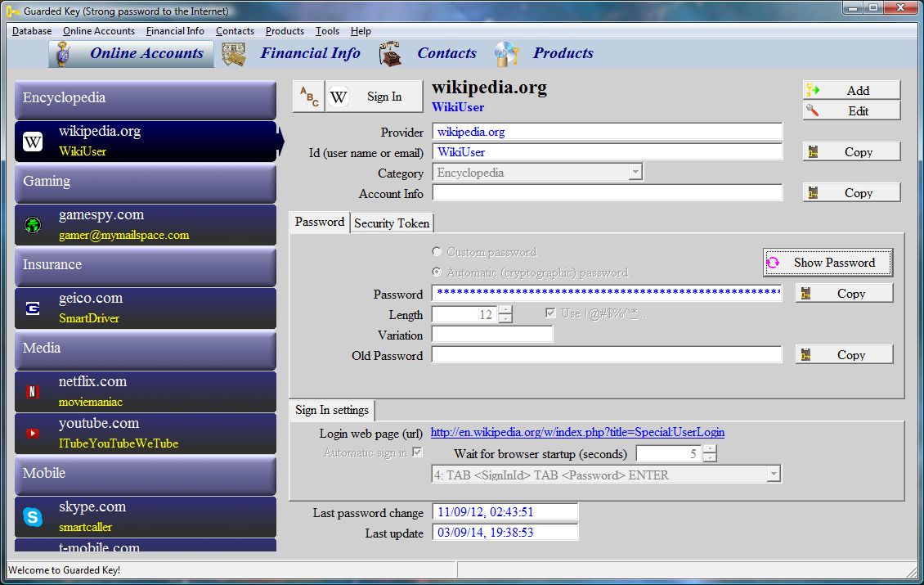The image size is (924, 585).
Task: Open the Wikipedia login web page URL
Action: point(577,432)
